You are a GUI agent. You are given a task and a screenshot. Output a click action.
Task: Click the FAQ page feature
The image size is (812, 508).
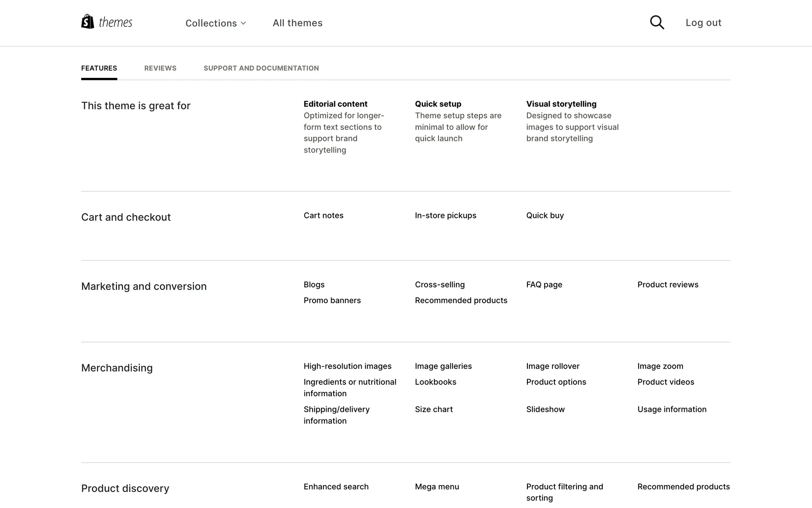click(544, 284)
